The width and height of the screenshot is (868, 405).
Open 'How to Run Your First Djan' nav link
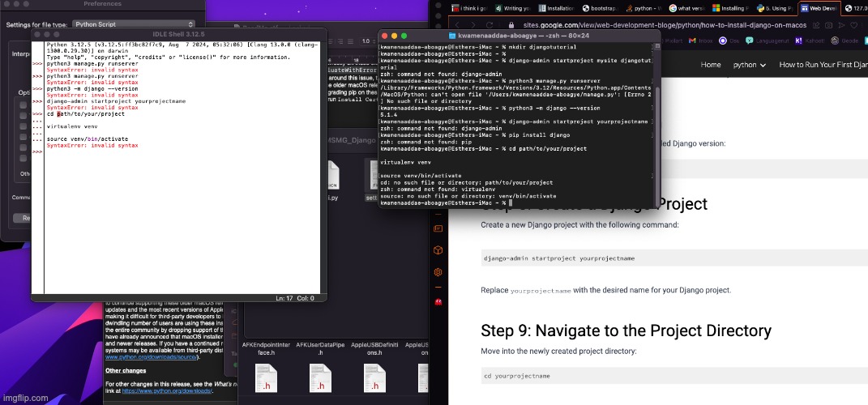coord(823,65)
